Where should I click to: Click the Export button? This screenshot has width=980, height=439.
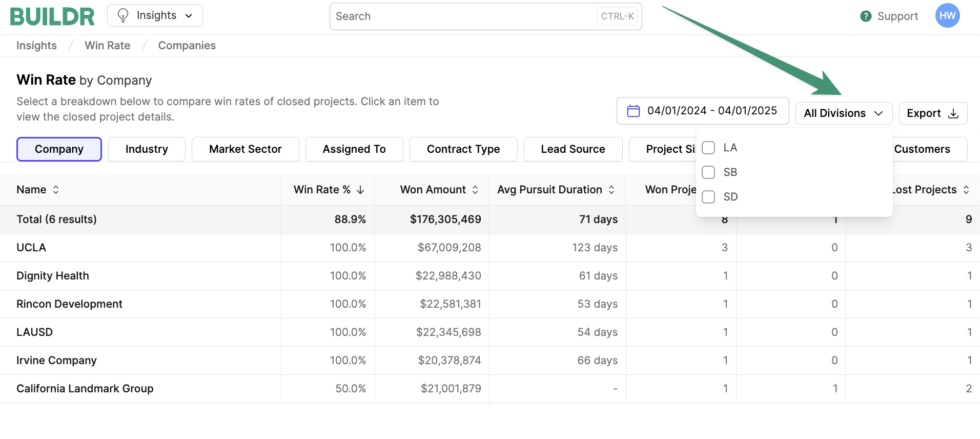[933, 113]
